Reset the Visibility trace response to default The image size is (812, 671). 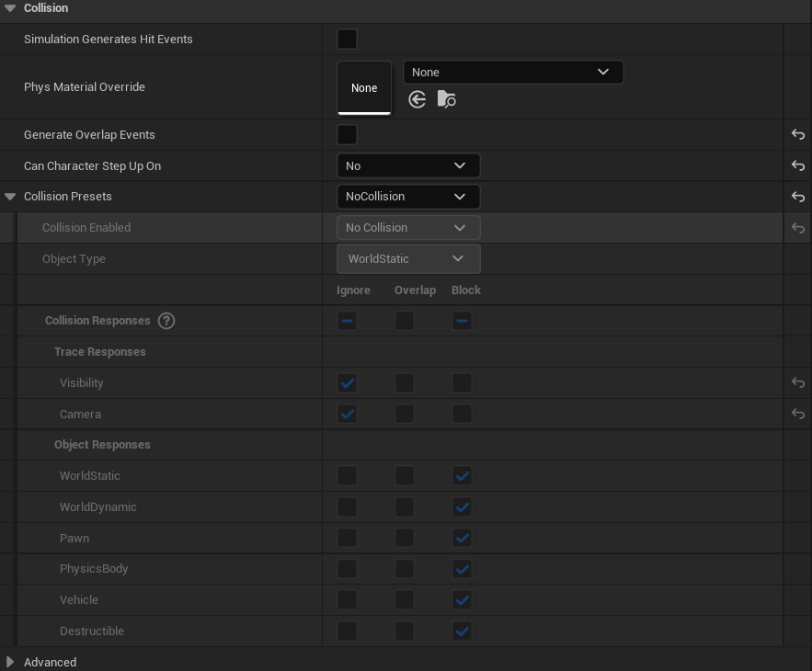pos(797,382)
